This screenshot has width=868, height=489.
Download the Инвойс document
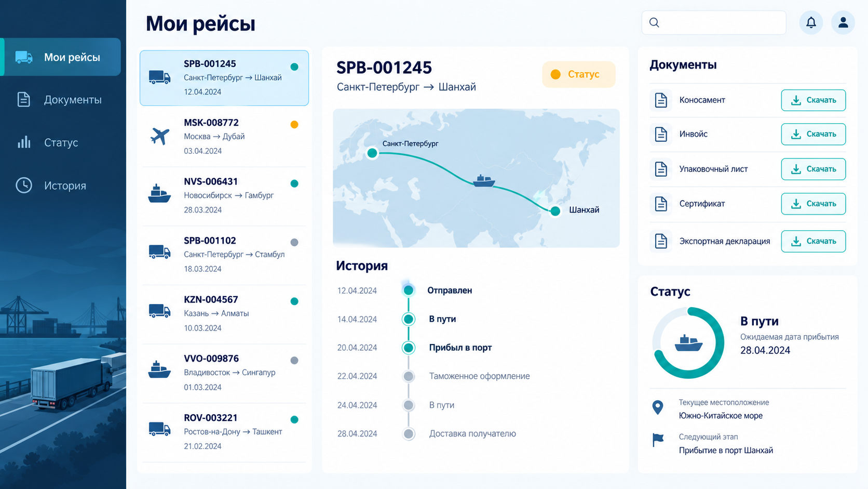pos(813,134)
